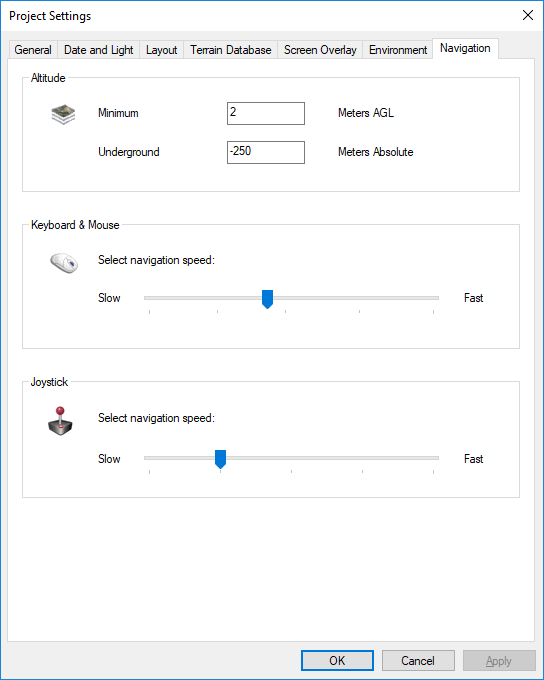Viewport: 544px width, 680px height.
Task: Click the Minimum altitude input field
Action: pos(266,113)
